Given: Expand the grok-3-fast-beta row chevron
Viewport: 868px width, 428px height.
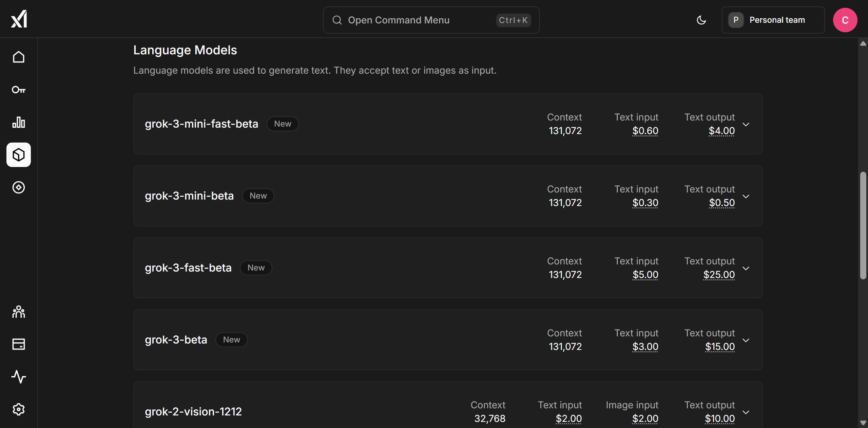Looking at the screenshot, I should (746, 268).
